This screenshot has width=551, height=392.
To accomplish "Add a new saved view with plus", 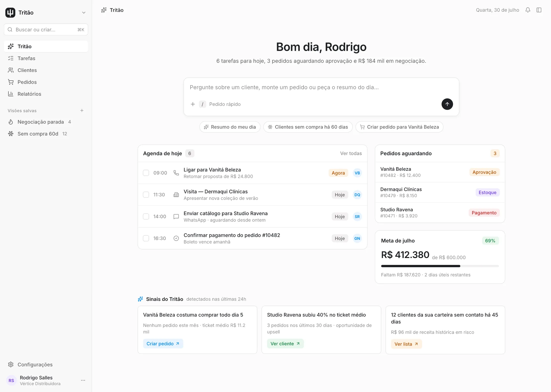I will click(x=82, y=111).
